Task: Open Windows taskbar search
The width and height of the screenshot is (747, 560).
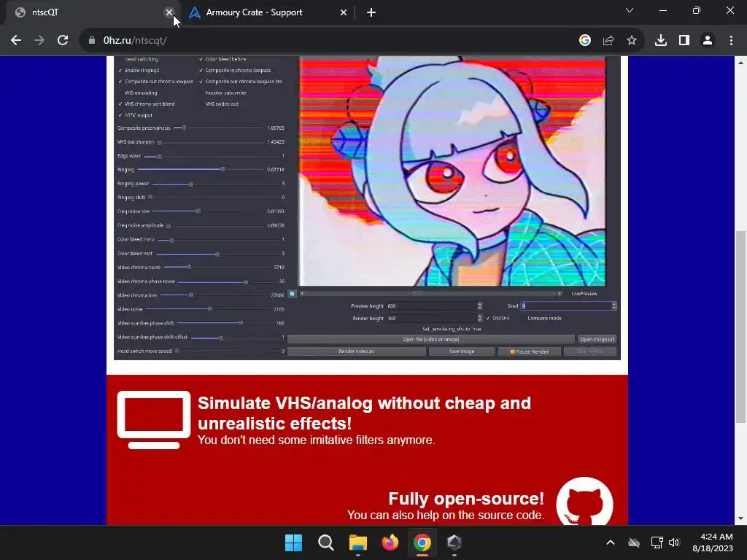Action: pos(326,542)
